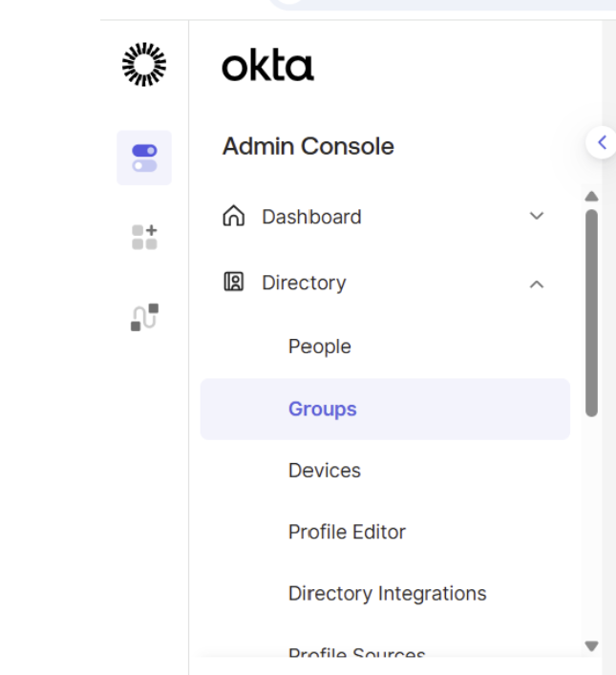
Task: Open the Dashboard menu item
Action: coord(311,217)
